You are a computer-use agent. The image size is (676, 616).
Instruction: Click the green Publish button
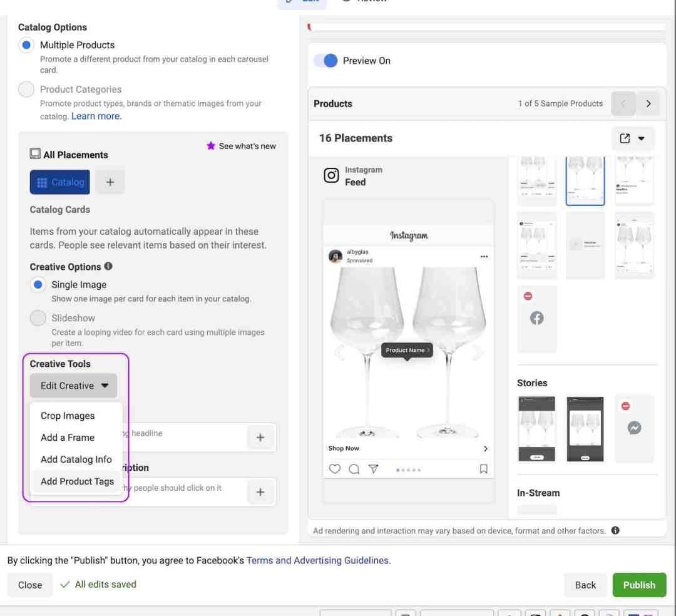(639, 585)
